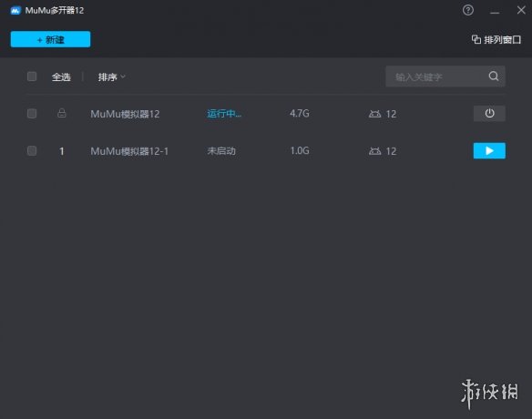Open the help question mark icon
Viewport: 532px width, 419px height.
[x=468, y=10]
